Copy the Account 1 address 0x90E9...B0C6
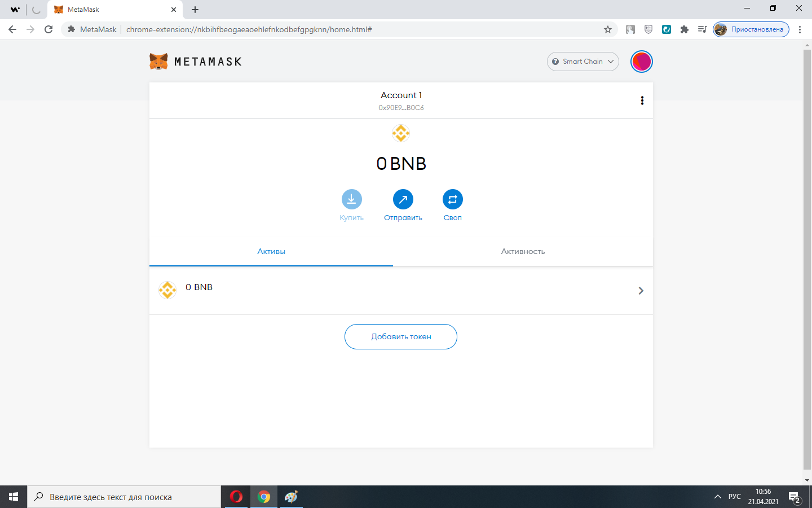This screenshot has width=812, height=508. click(401, 107)
